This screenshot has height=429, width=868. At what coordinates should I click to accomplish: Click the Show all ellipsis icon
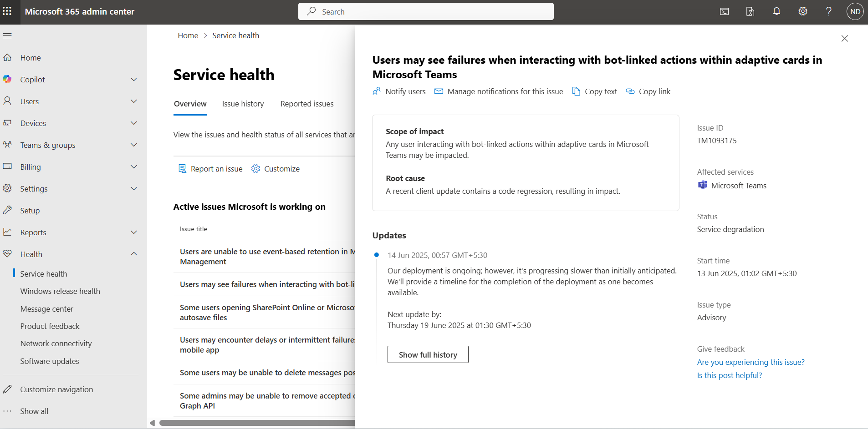7,411
